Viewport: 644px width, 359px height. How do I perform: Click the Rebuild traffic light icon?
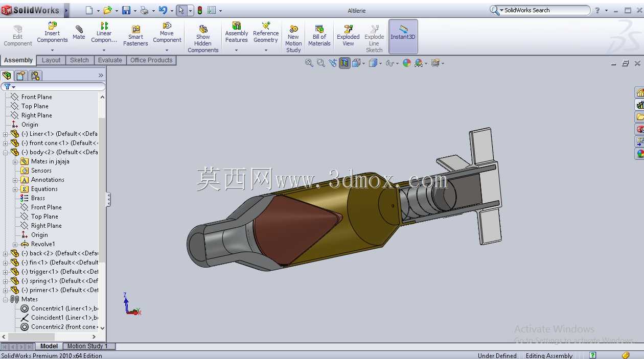tap(199, 10)
